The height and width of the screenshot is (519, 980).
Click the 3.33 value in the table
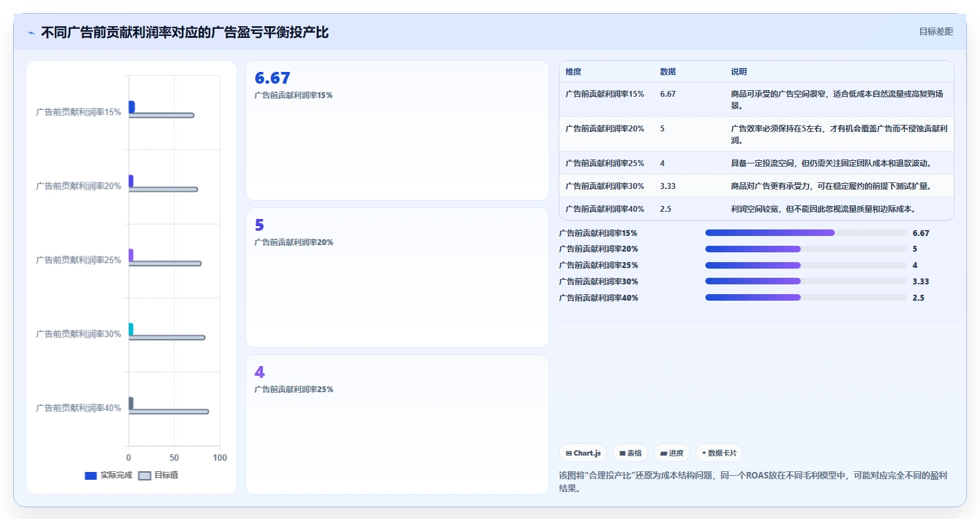tap(668, 186)
